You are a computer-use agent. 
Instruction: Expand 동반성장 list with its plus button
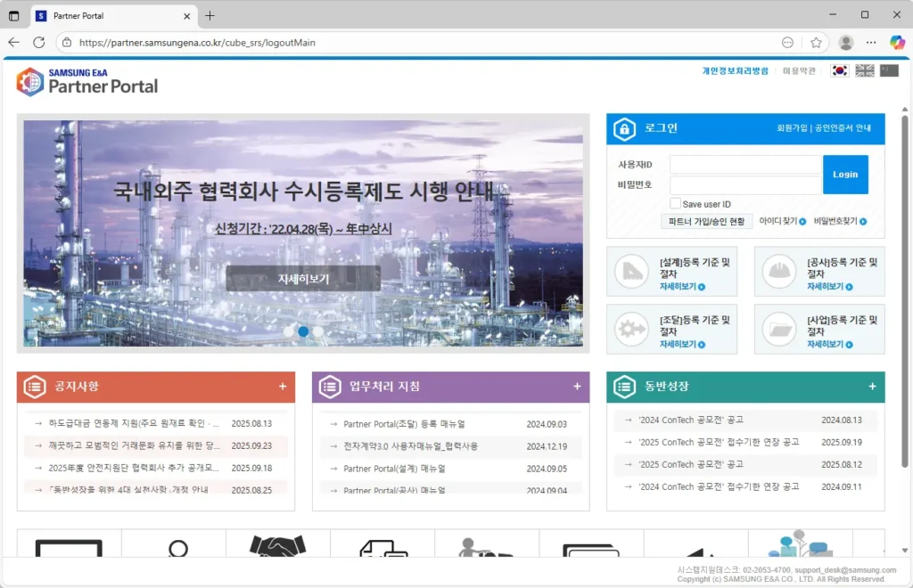click(x=872, y=387)
